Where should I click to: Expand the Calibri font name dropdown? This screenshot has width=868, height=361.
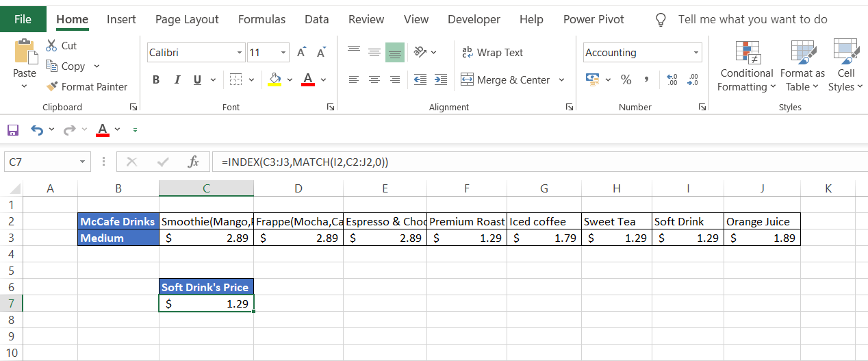coord(240,53)
